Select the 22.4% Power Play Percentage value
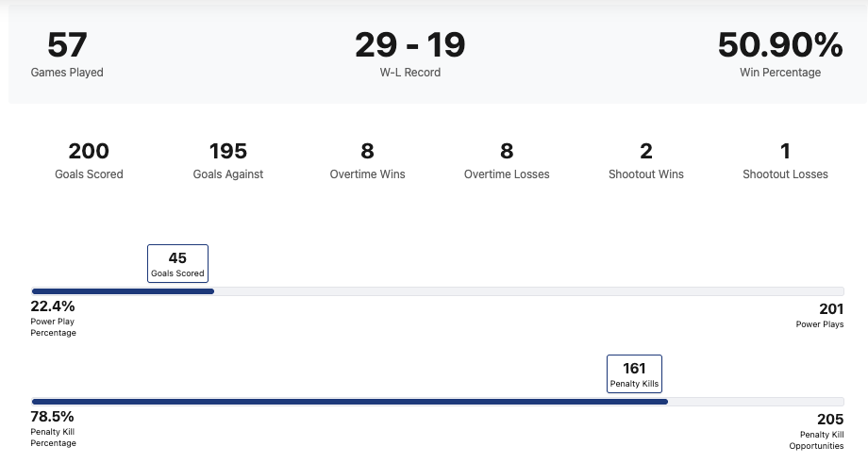This screenshot has width=868, height=463. (53, 306)
